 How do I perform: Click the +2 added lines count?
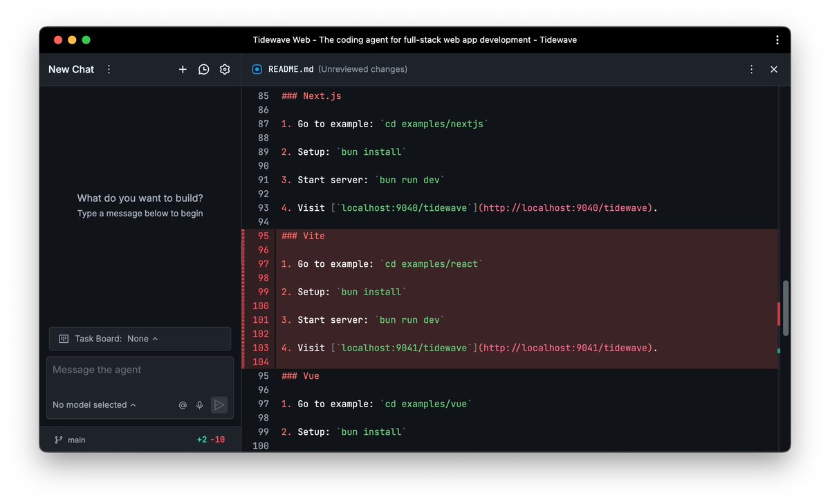coord(201,440)
